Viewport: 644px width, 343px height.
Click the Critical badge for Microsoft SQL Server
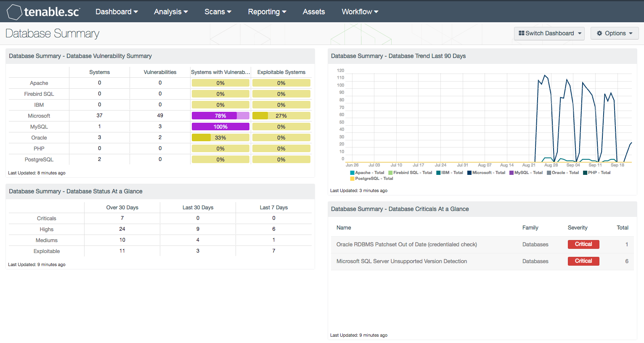coord(583,261)
